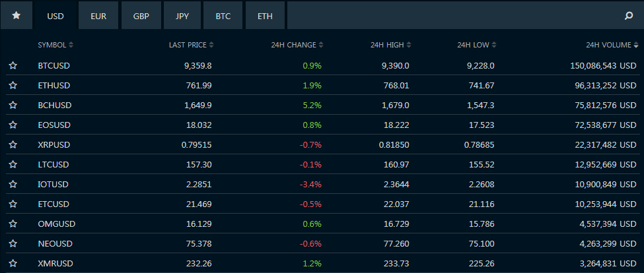The width and height of the screenshot is (644, 273).
Task: Open the ETCUSD trading pair
Action: 54,204
